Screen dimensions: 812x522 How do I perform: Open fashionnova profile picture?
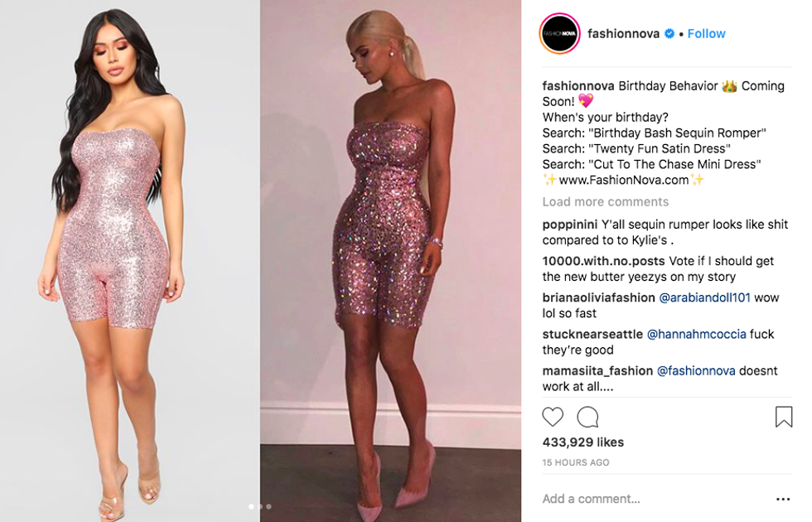pos(560,34)
